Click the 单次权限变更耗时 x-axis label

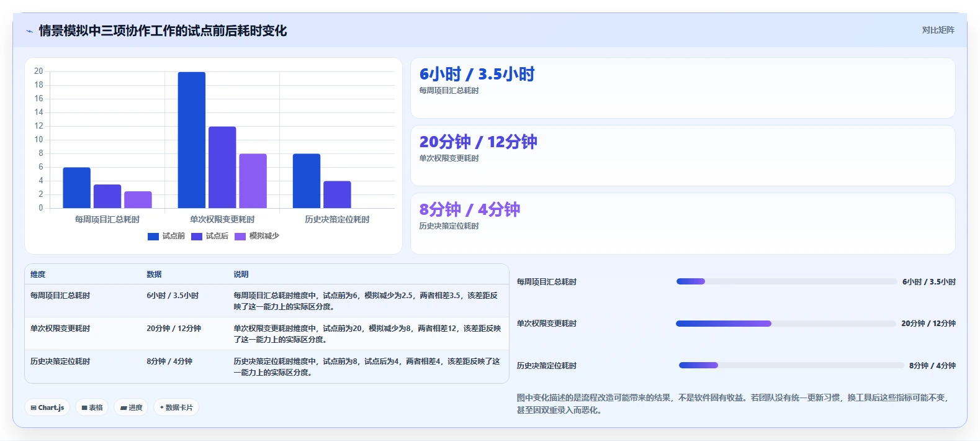222,219
